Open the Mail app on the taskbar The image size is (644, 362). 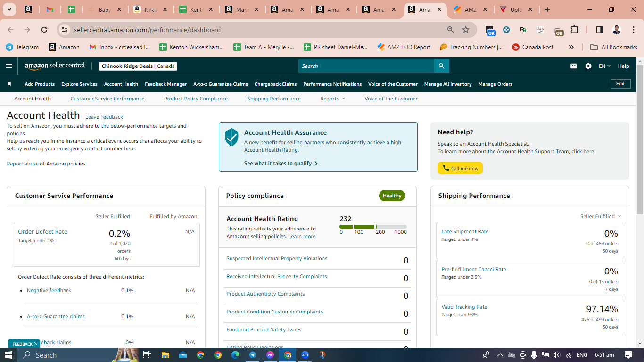coord(182,355)
